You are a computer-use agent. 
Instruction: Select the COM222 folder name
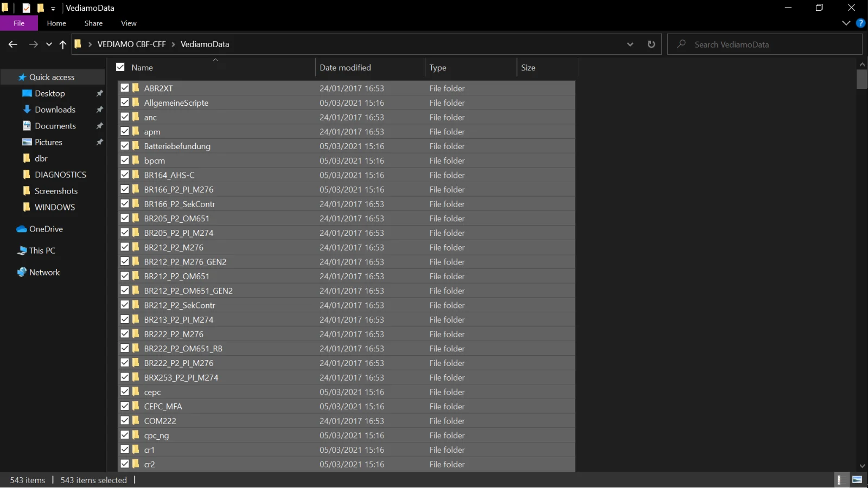click(160, 421)
